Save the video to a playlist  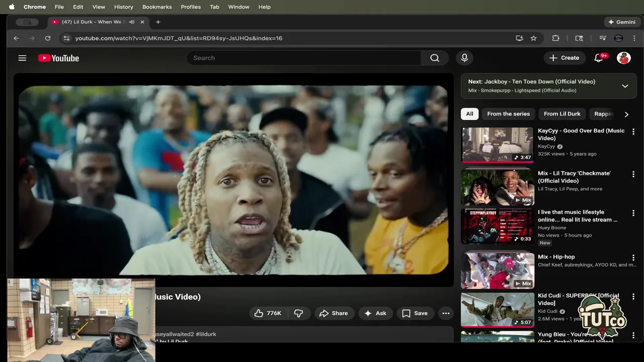[415, 313]
